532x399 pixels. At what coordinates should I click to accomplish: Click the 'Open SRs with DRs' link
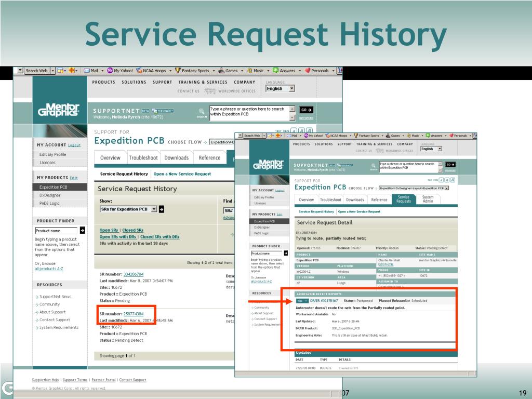pos(118,237)
